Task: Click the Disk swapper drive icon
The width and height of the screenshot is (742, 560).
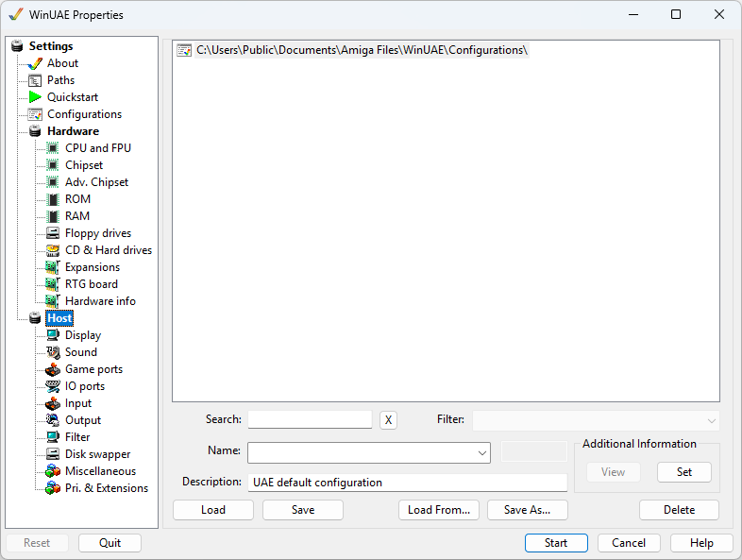Action: (x=53, y=454)
